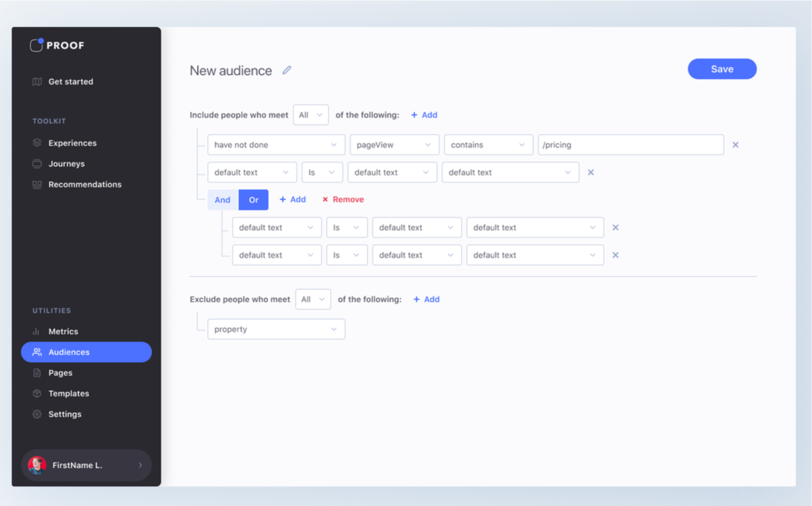
Task: Click the Get started map icon
Action: (37, 82)
